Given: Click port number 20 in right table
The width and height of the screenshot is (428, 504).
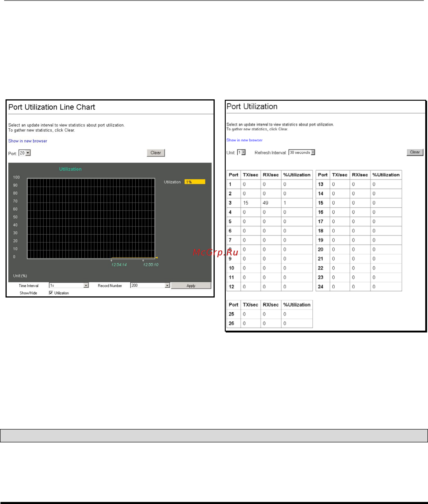Looking at the screenshot, I should 320,249.
